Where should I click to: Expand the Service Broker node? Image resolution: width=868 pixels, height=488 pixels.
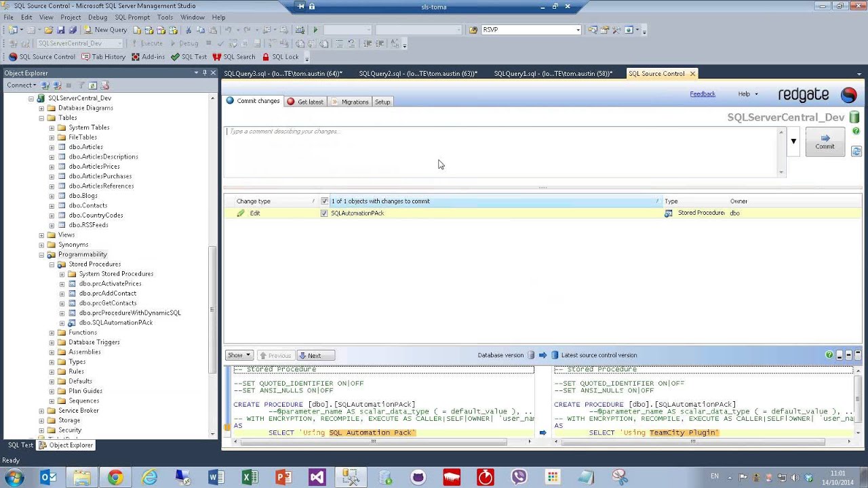pyautogui.click(x=41, y=411)
